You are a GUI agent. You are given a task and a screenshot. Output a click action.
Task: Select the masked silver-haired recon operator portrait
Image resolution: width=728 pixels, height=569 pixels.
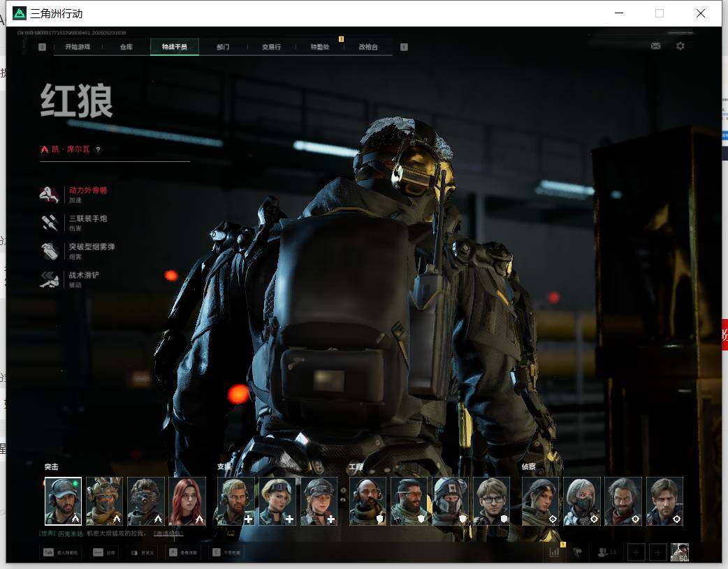(x=582, y=501)
